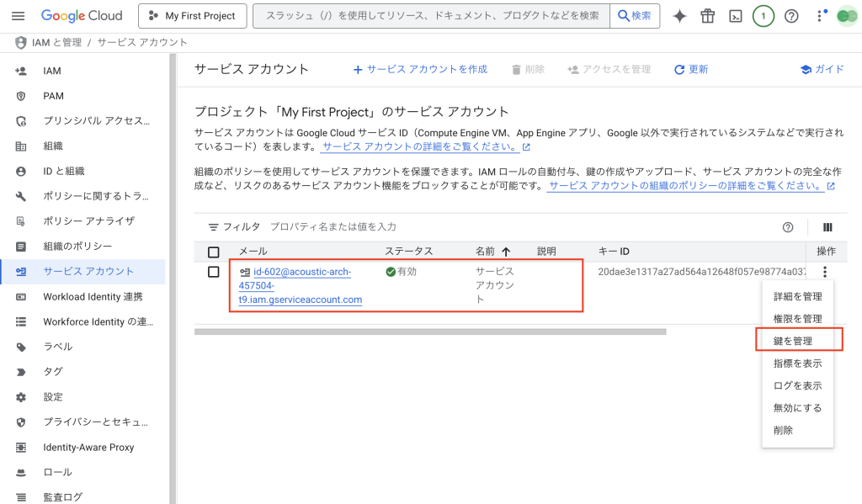The width and height of the screenshot is (862, 504).
Task: Open row actions three-dot menu
Action: coord(825,272)
